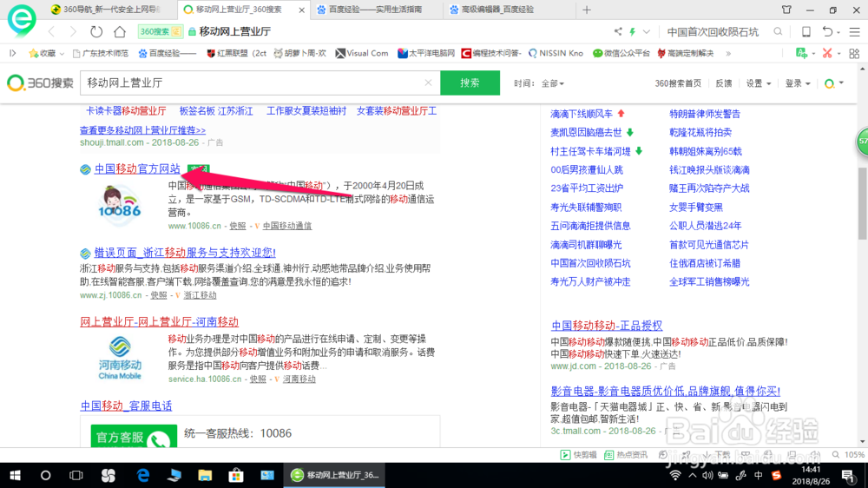
Task: Open hot topic 滴滴下线顺风车
Action: [582, 114]
